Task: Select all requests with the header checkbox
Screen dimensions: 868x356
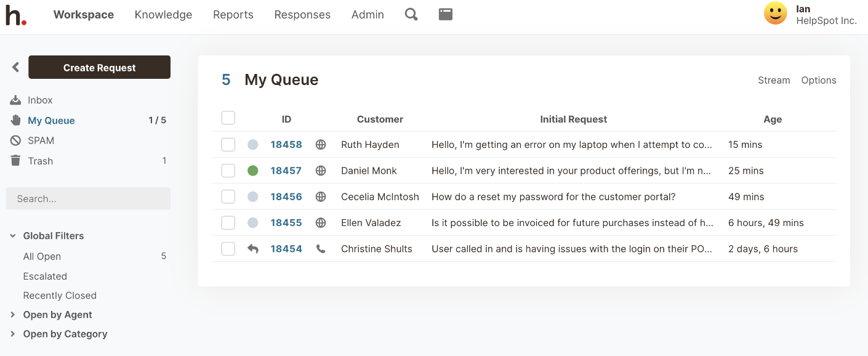Action: pos(228,118)
